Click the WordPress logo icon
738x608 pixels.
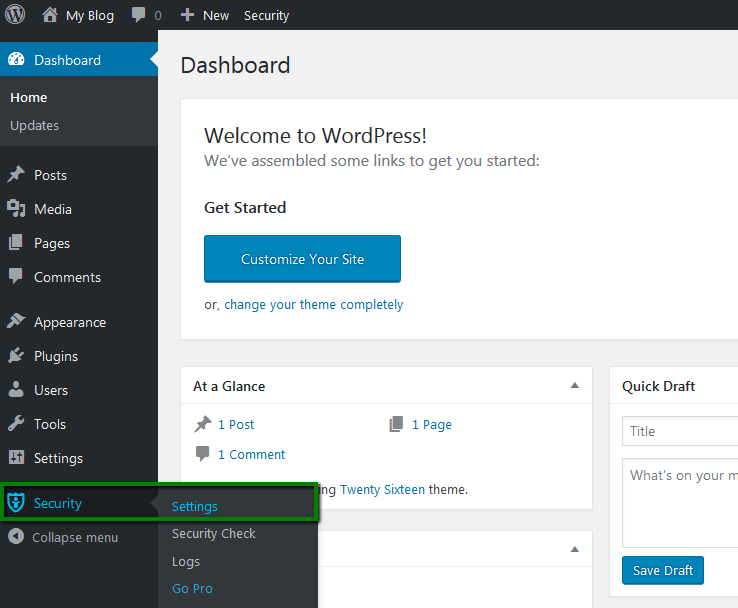pyautogui.click(x=15, y=15)
